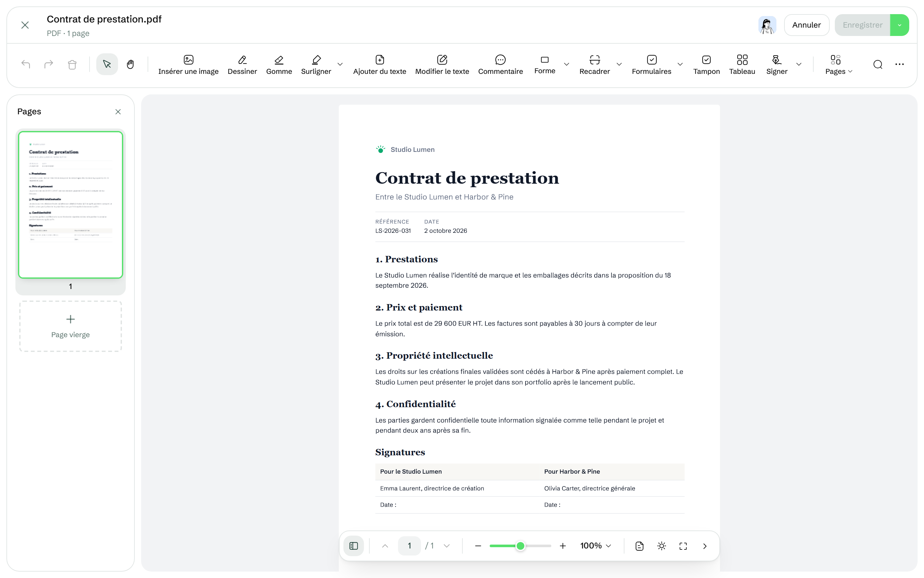Expand the Formulaires options arrow
The image size is (924, 578).
click(x=680, y=64)
